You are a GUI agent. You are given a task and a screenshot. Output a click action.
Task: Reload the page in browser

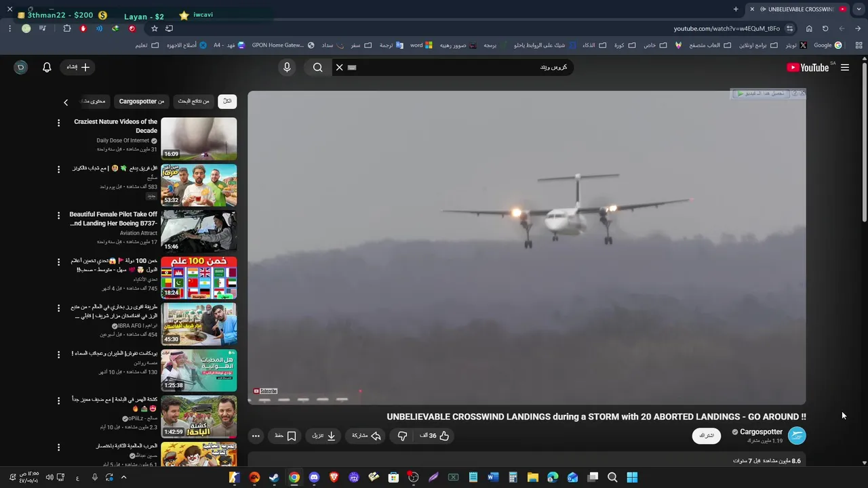tap(825, 28)
